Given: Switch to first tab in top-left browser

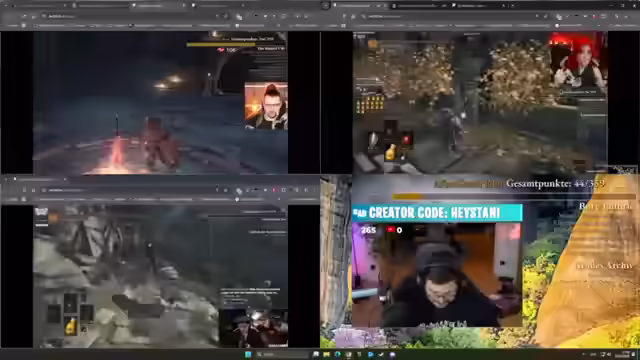Looking at the screenshot, I should click(x=41, y=6).
